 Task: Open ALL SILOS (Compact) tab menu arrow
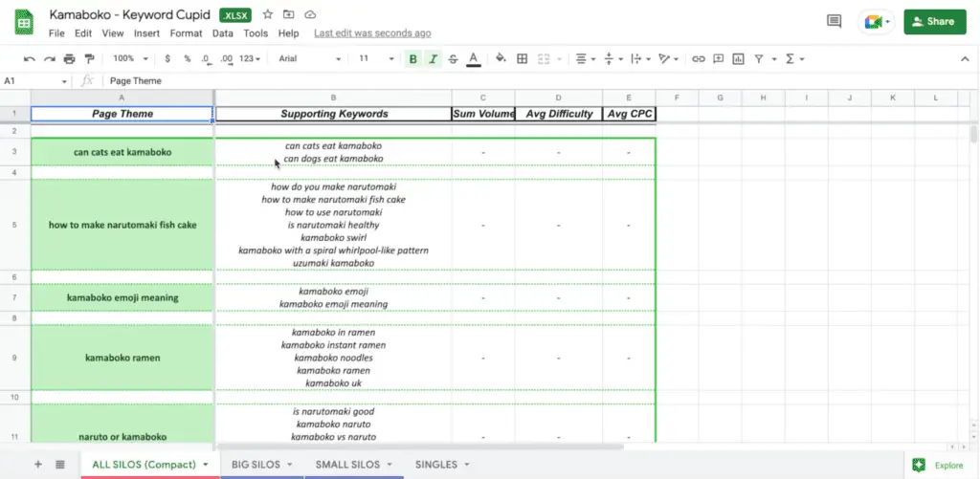point(205,465)
